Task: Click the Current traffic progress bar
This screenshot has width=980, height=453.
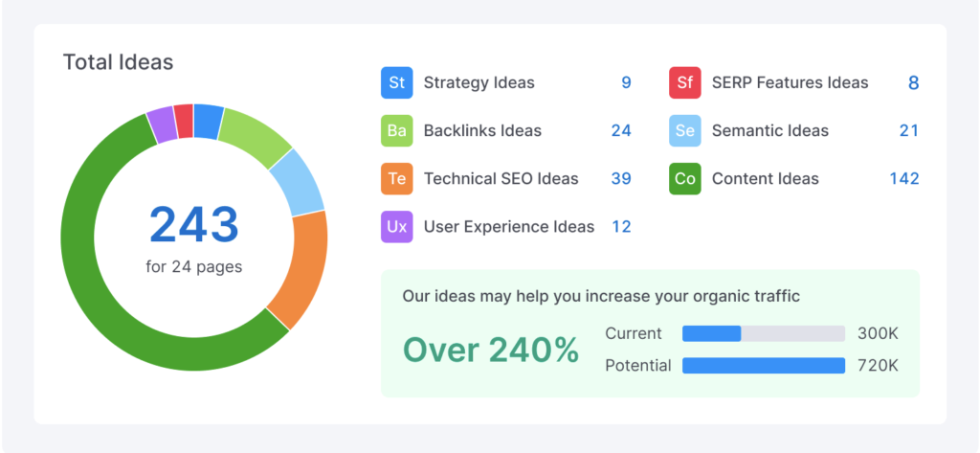Action: click(764, 333)
